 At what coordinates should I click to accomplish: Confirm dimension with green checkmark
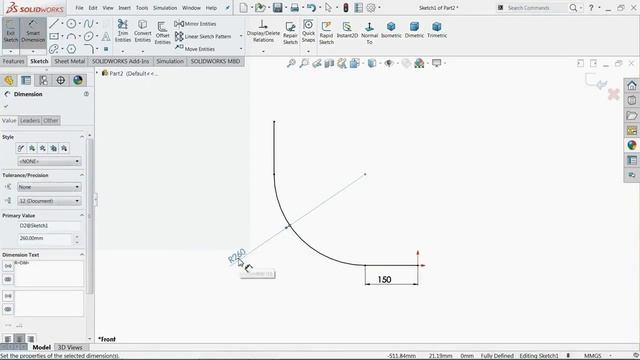click(x=6, y=106)
